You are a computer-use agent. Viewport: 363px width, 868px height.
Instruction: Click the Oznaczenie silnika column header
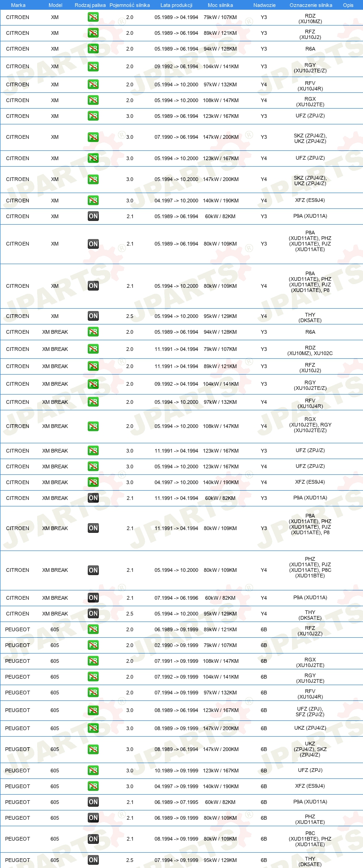pos(311,5)
